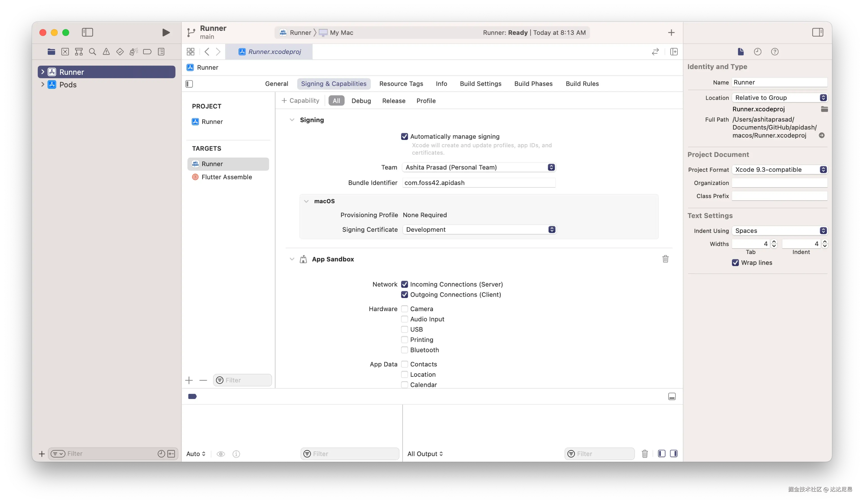Select Flutter Assemble target
Screen dimensions: 864x504
click(227, 177)
